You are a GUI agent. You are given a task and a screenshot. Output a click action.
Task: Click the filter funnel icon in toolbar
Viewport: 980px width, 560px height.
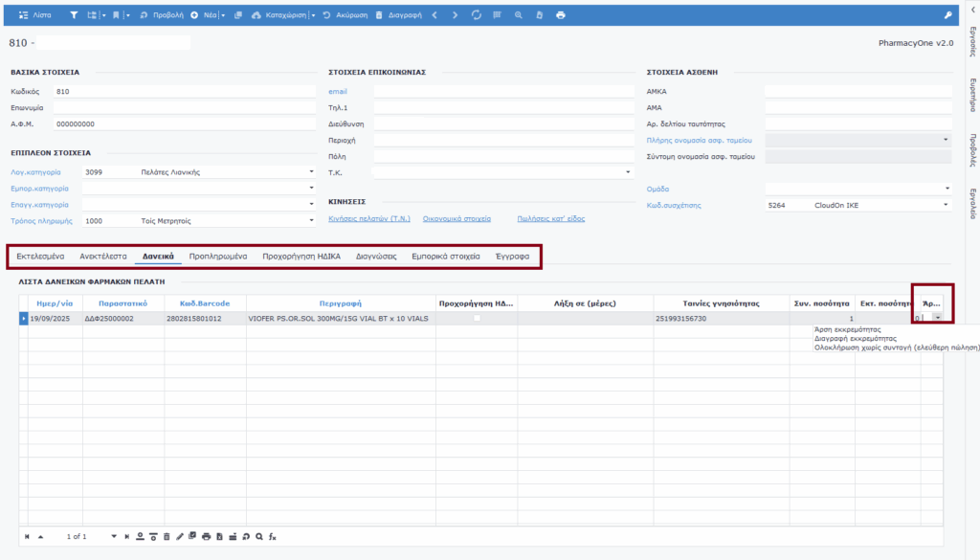click(x=74, y=15)
